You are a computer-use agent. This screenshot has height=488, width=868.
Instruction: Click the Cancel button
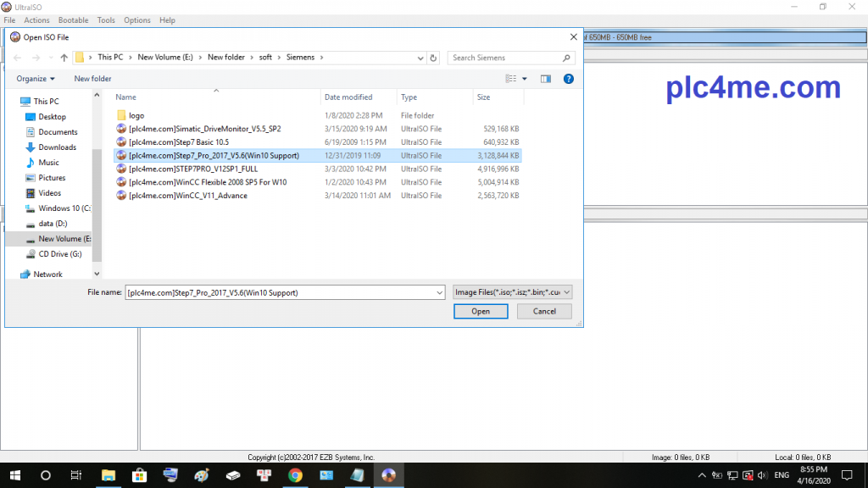tap(544, 312)
